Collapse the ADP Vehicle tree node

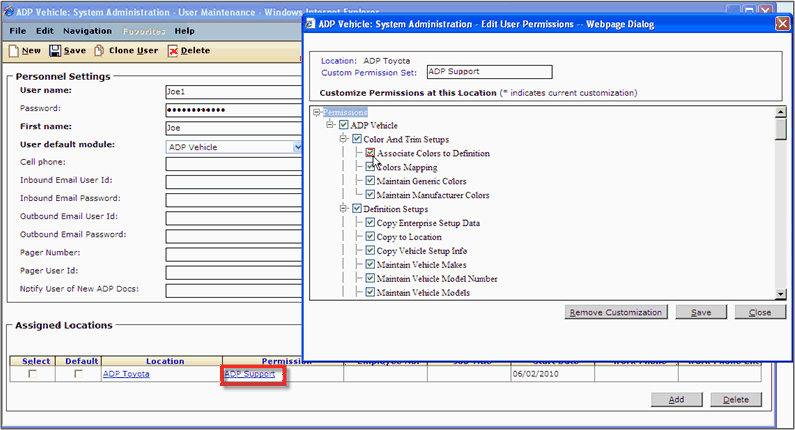331,124
